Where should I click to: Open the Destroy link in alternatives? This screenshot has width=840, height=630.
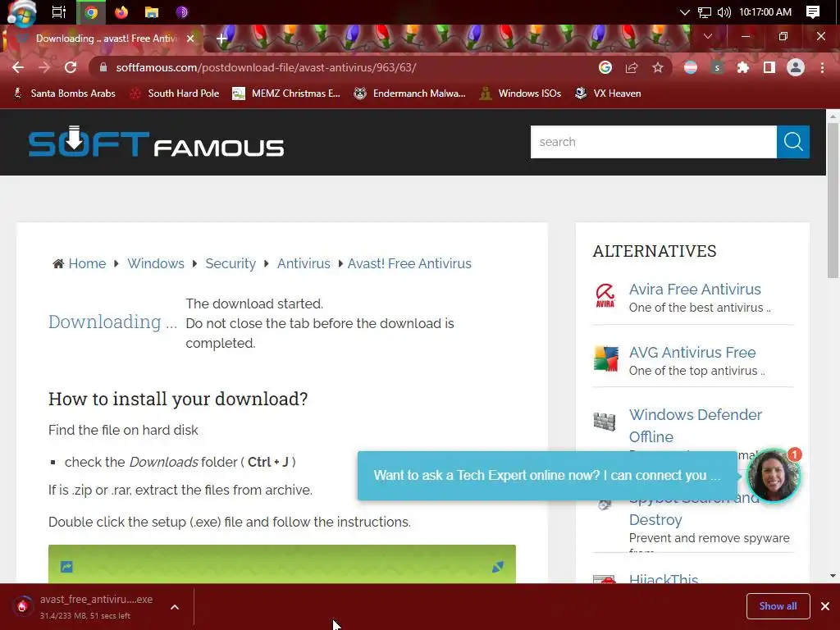click(x=655, y=519)
